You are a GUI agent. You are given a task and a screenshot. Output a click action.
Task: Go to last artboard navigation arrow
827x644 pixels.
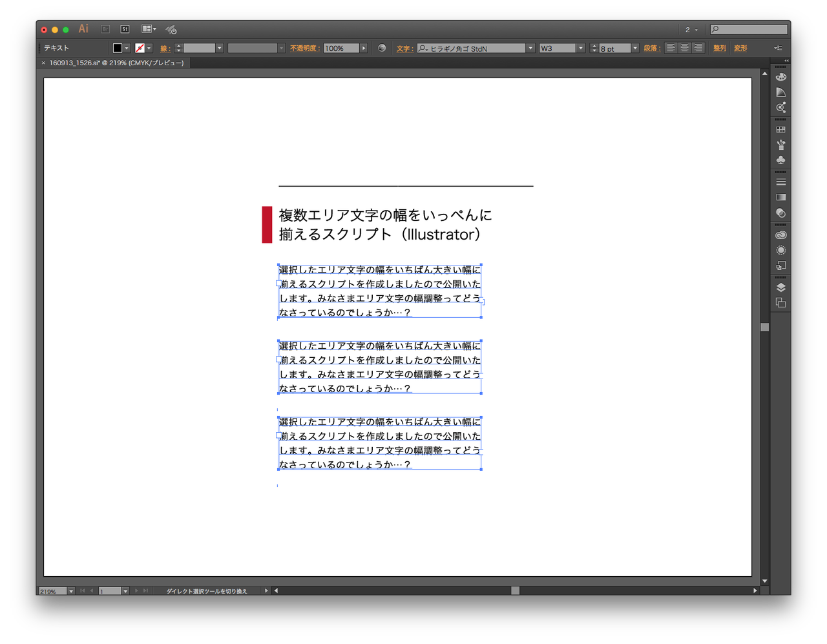click(145, 590)
